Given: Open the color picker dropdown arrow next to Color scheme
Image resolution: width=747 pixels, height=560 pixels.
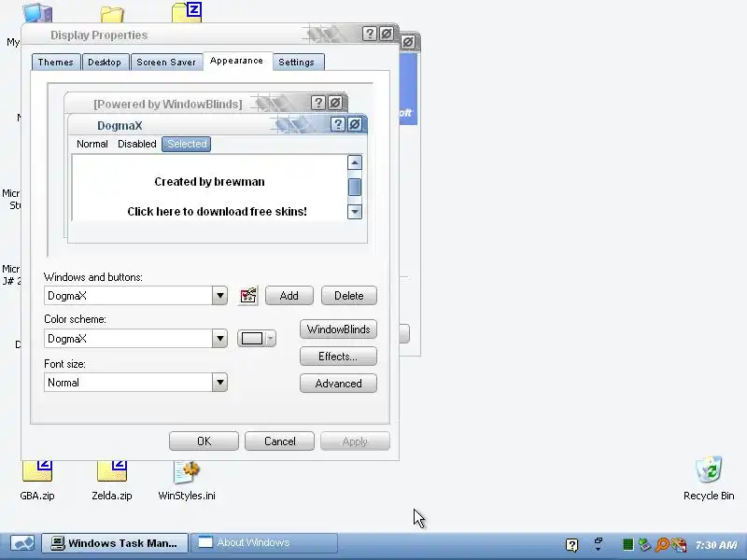Looking at the screenshot, I should [x=270, y=339].
